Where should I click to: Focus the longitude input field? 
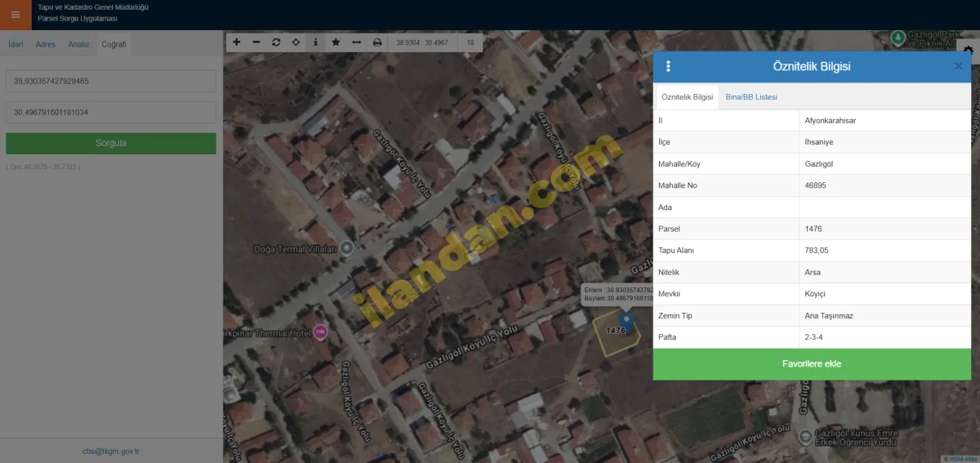pyautogui.click(x=111, y=112)
